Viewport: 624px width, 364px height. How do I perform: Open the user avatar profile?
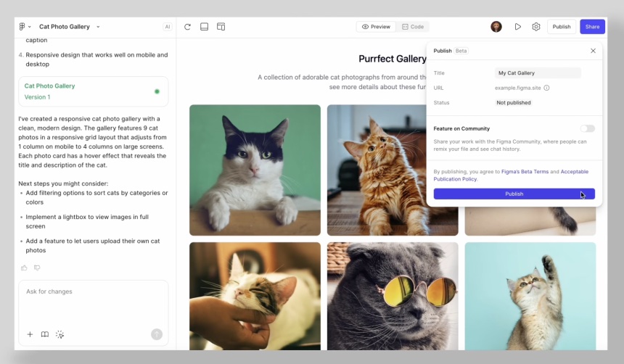click(x=496, y=27)
